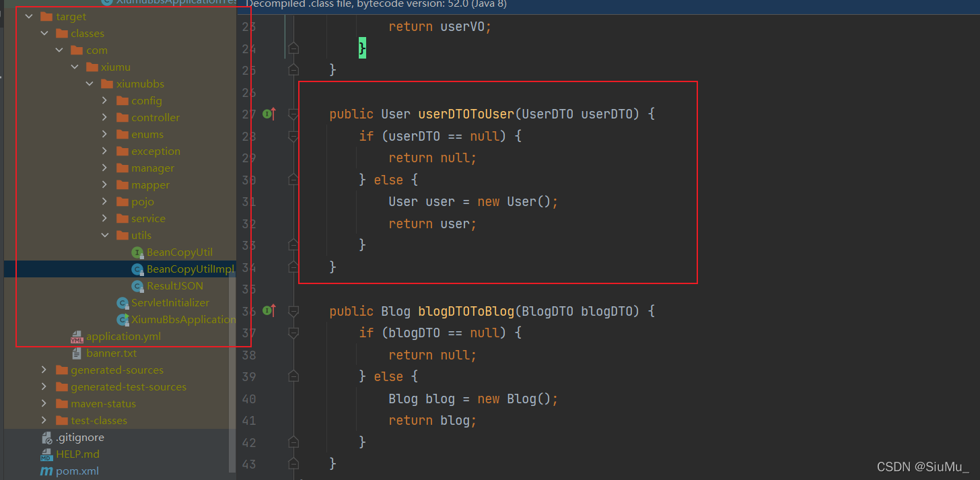This screenshot has height=480, width=980.
Task: Expand the test-classes folder
Action: click(x=44, y=421)
